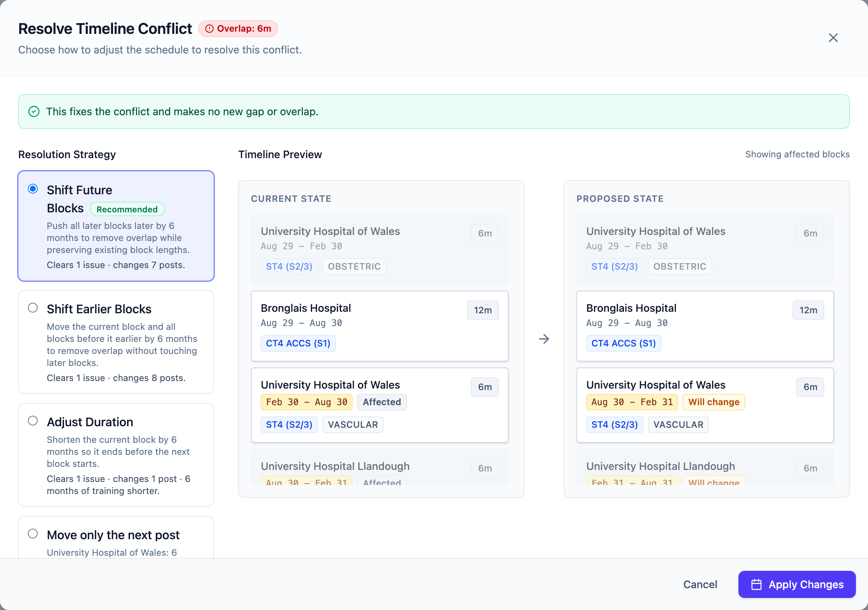This screenshot has height=610, width=868.
Task: Close the Resolve Timeline Conflict dialog
Action: tap(833, 38)
